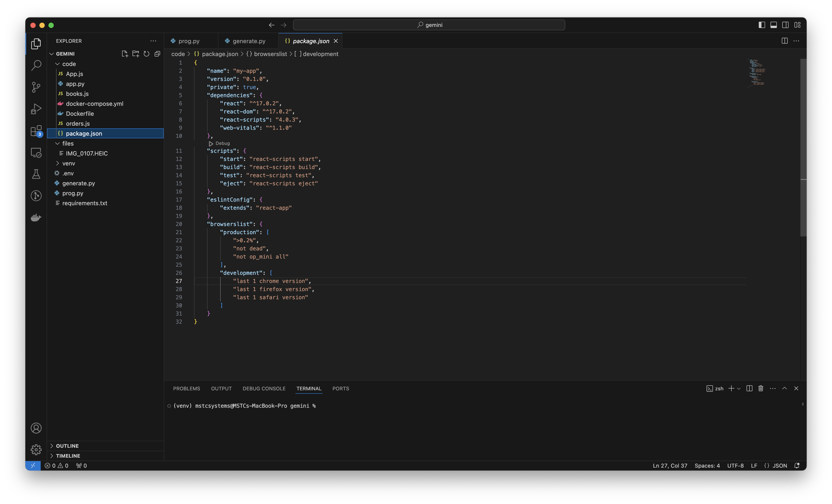
Task: Kill the terminal with the trash icon
Action: click(x=760, y=389)
